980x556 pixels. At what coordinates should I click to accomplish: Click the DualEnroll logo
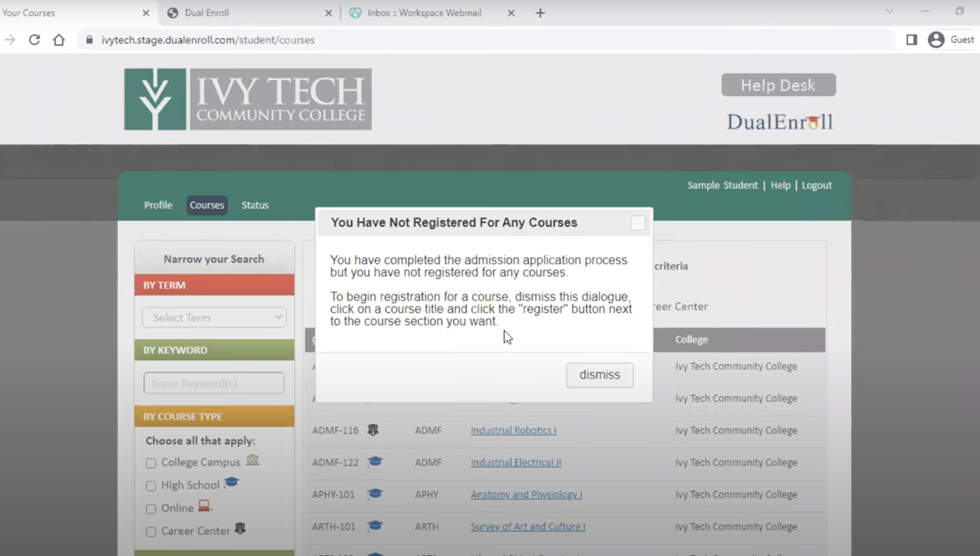[x=779, y=122]
